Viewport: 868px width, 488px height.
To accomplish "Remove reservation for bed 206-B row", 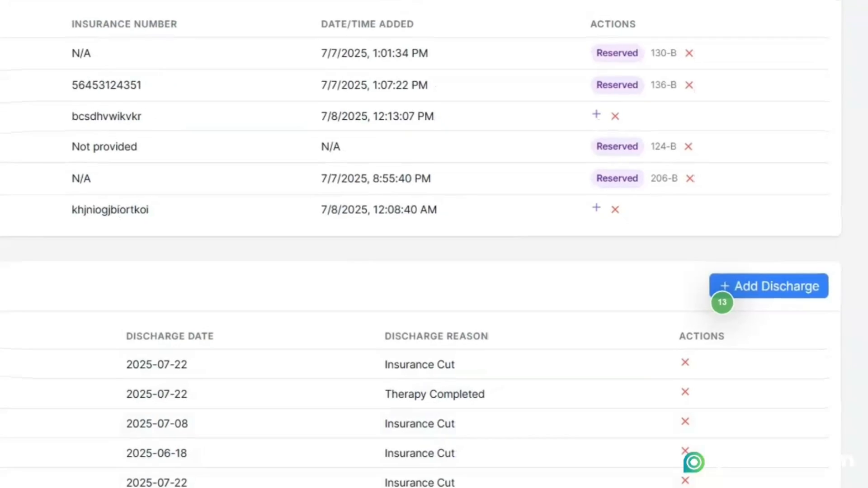I will 690,178.
